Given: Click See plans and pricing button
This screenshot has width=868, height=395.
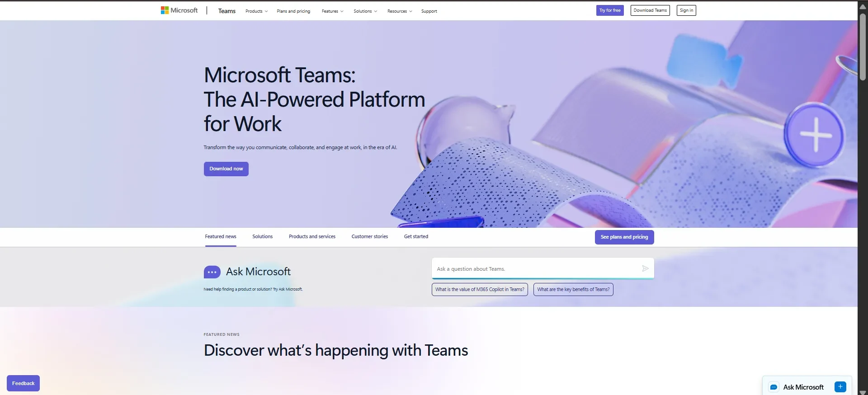Looking at the screenshot, I should click(x=624, y=237).
